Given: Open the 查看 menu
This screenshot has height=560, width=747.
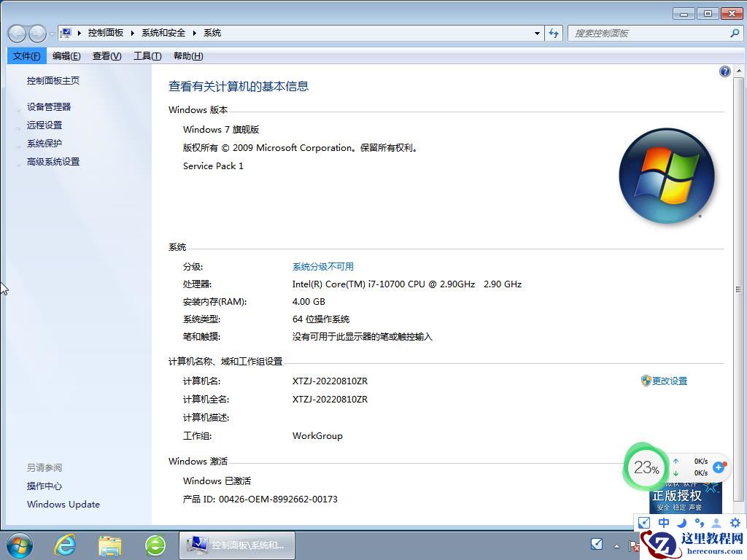Looking at the screenshot, I should 106,55.
